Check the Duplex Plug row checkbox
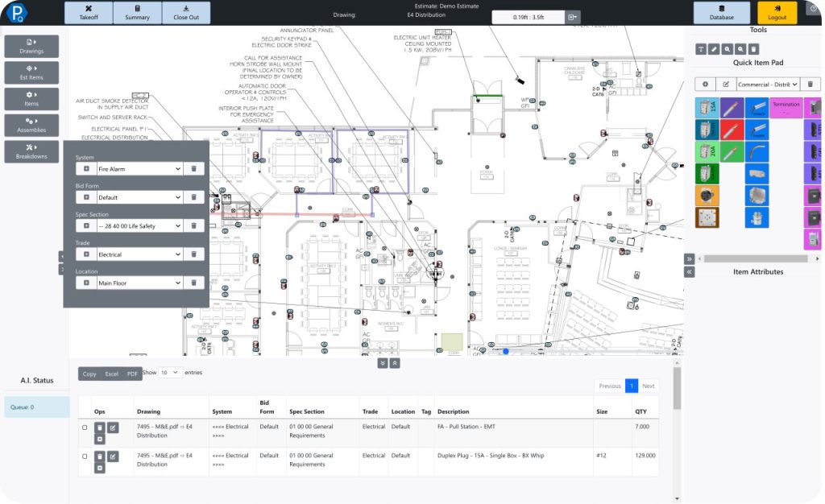This screenshot has height=504, width=825. [85, 456]
